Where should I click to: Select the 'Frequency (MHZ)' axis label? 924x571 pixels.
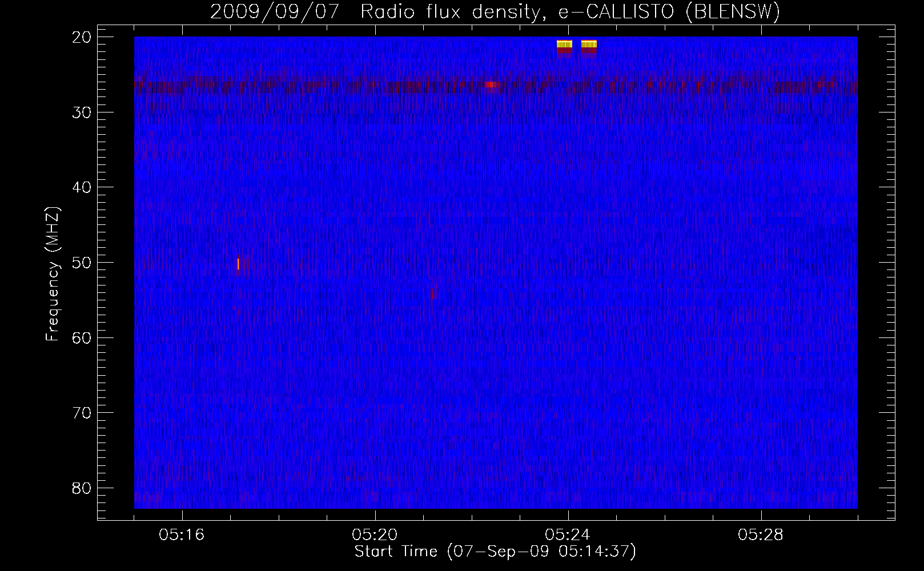click(x=53, y=274)
